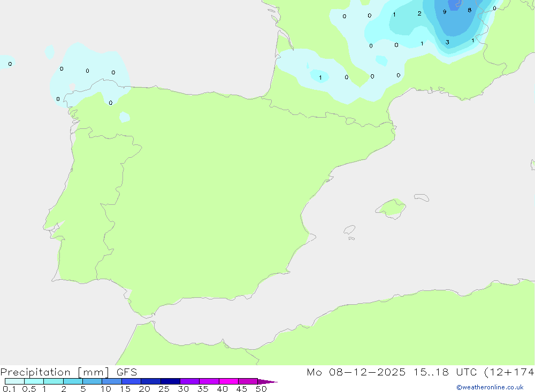535x392 pixels.
Task: Pick the 10–15 mm legend color swatch
Action: 112,381
